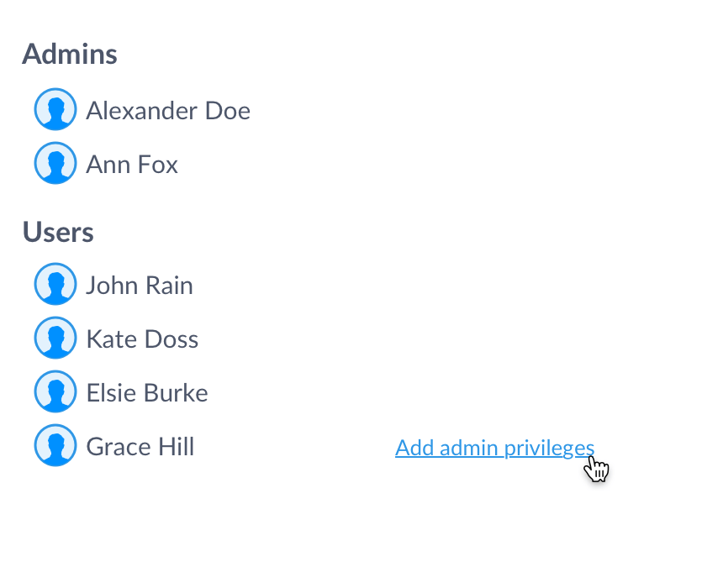Select the Alexander Doe name

click(x=168, y=111)
